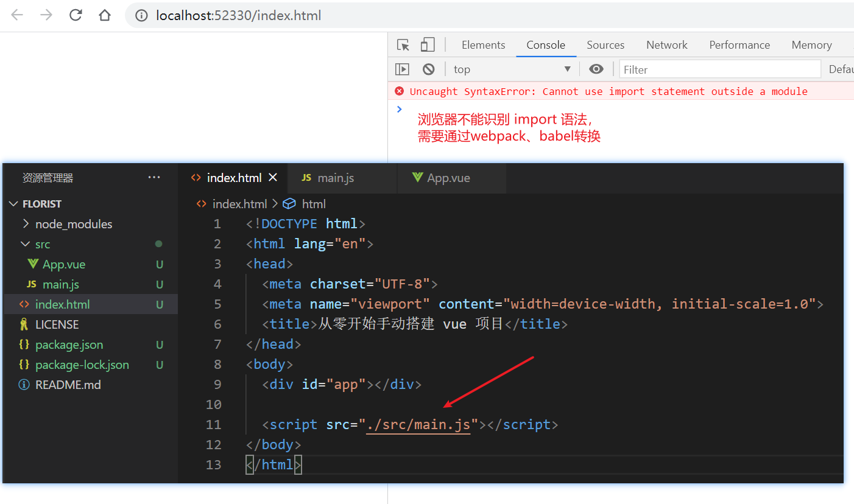This screenshot has height=504, width=854.
Task: Click the localhost address bar URL
Action: tap(238, 16)
